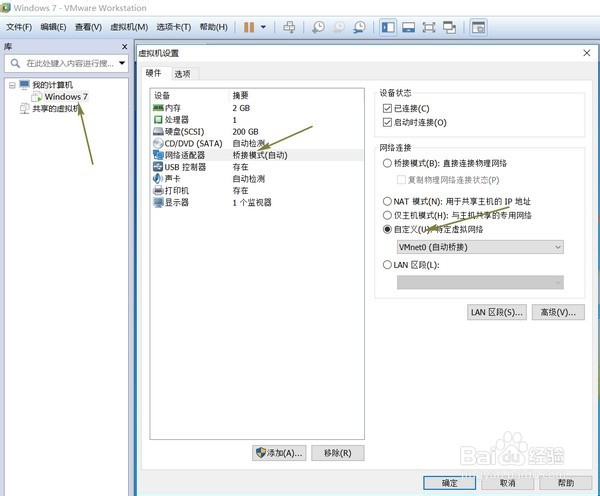
Task: Select the USB 控制器 device icon
Action: point(158,167)
